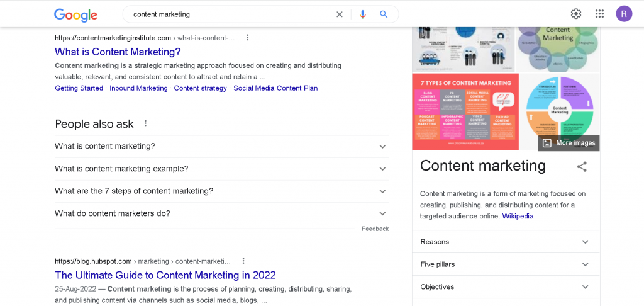
Task: Expand the Five pillars section
Action: click(506, 264)
